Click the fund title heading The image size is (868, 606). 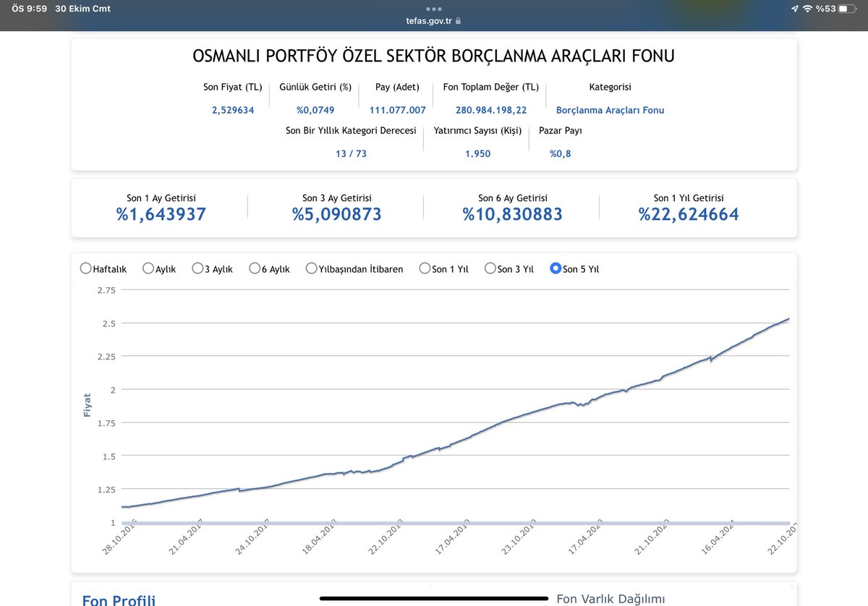pos(434,56)
